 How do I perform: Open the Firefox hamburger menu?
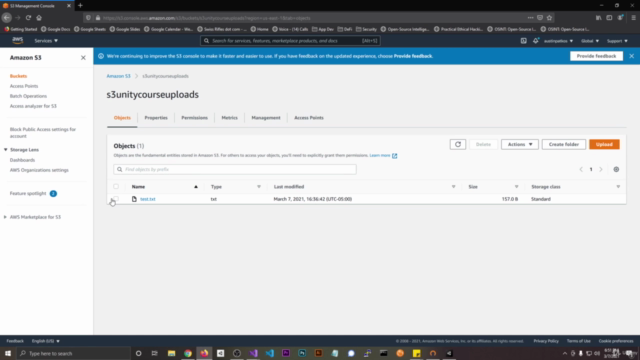[633, 18]
